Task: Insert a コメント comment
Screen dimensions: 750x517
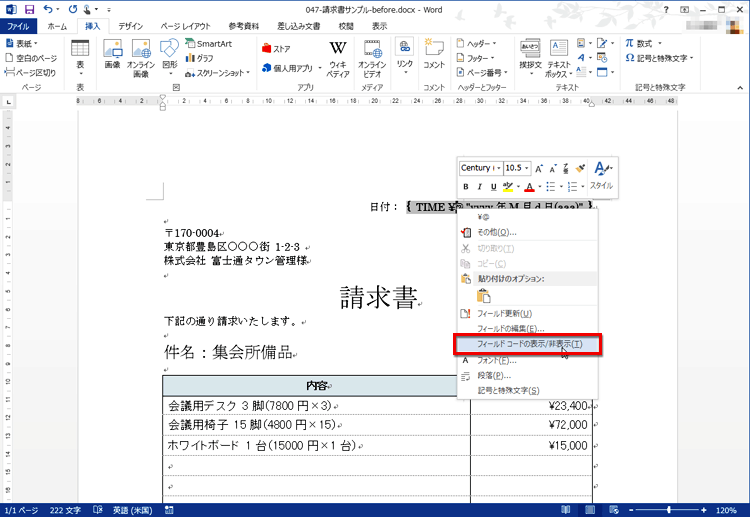Action: 434,54
